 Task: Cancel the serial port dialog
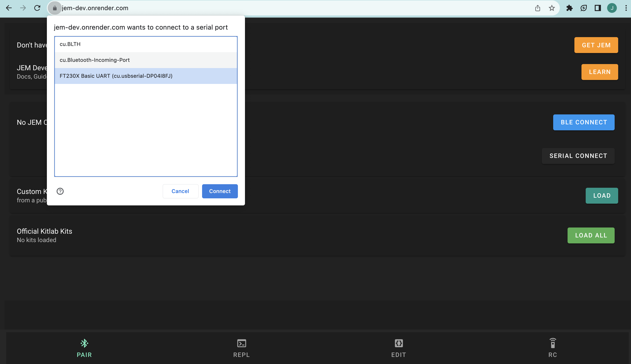click(x=180, y=191)
